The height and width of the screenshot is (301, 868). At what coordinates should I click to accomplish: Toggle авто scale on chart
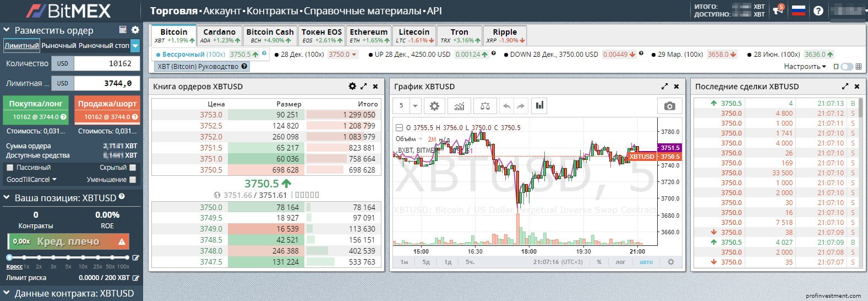646,262
